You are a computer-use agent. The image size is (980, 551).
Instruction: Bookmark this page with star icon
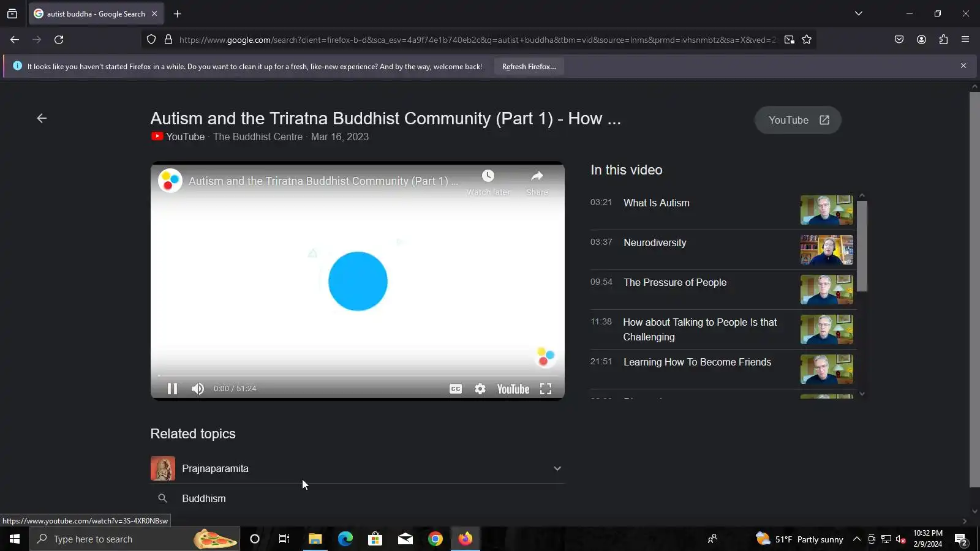(807, 40)
